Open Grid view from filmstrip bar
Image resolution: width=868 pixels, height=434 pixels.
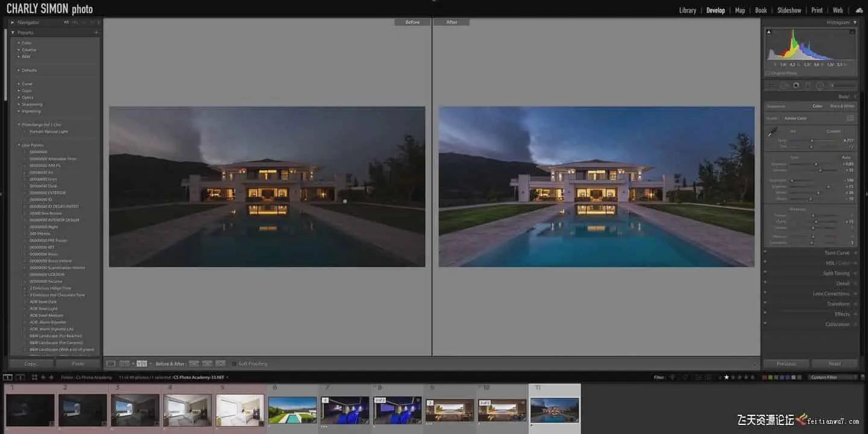[34, 377]
